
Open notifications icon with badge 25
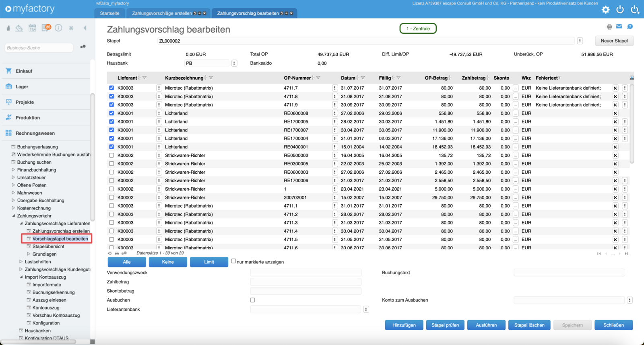(46, 28)
